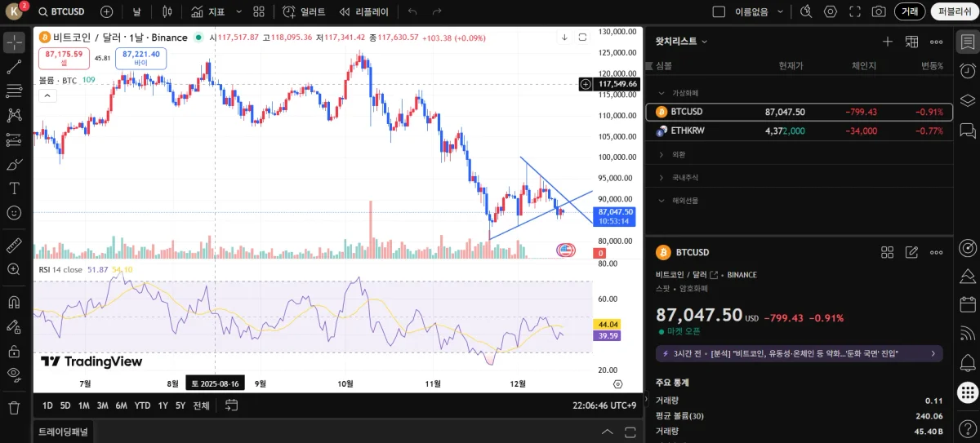Open quick search in the top toolbar
The height and width of the screenshot is (443, 980).
coord(806,12)
